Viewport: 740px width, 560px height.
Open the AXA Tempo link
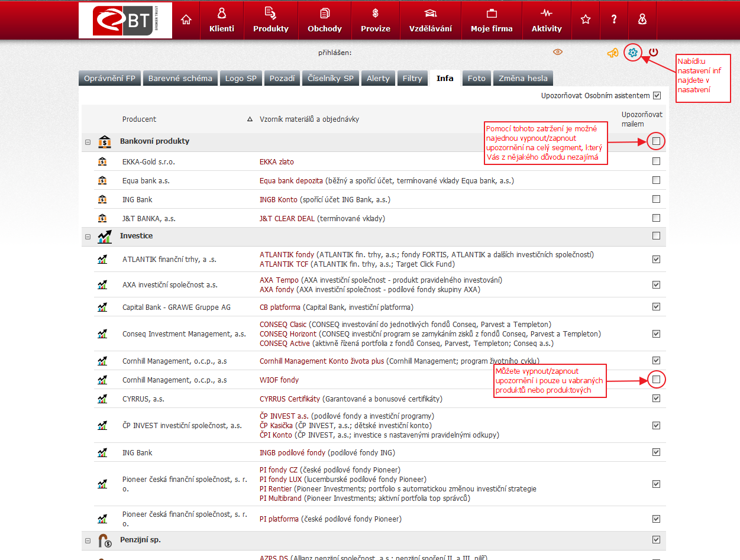[279, 280]
